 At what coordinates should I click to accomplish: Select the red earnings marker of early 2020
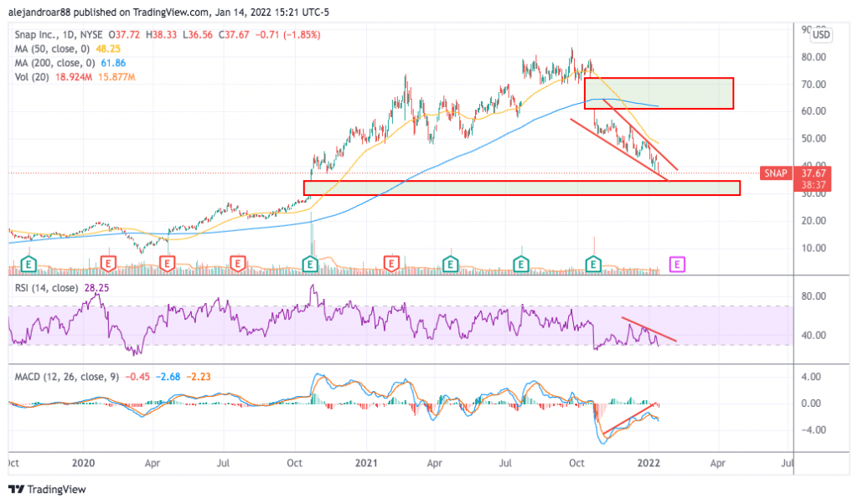108,265
